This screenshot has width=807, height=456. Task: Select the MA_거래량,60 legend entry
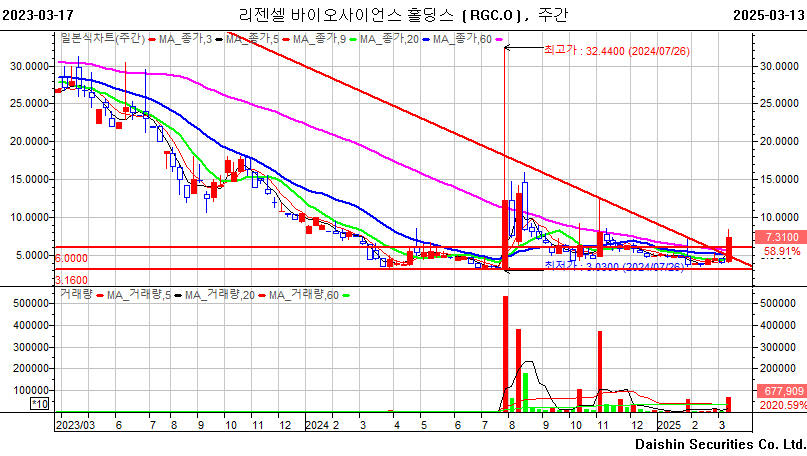pyautogui.click(x=304, y=295)
